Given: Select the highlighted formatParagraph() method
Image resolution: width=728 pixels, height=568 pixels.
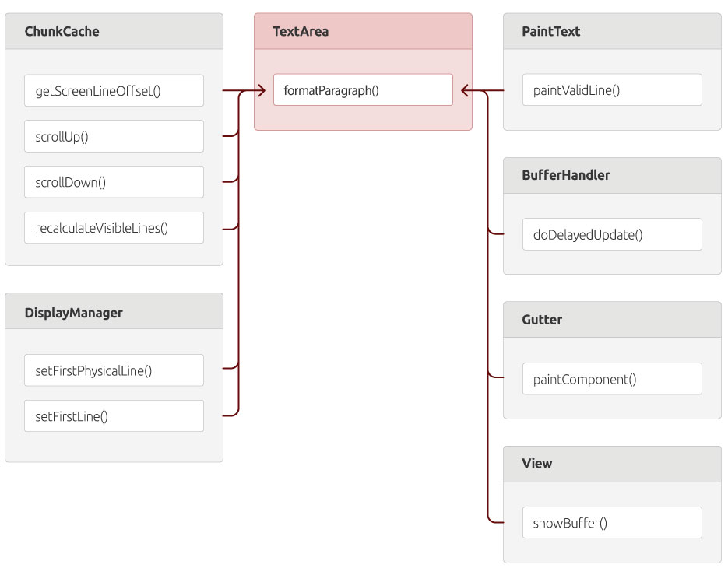Looking at the screenshot, I should [x=363, y=89].
